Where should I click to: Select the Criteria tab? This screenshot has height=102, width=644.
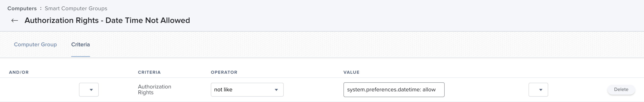tap(80, 44)
